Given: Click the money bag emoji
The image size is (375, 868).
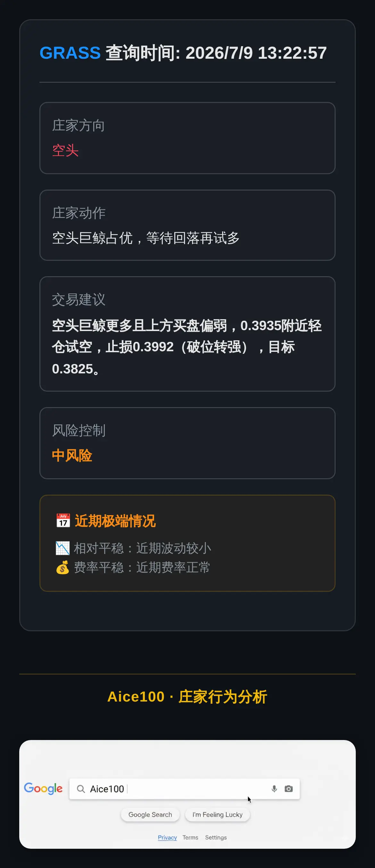Looking at the screenshot, I should [x=63, y=567].
